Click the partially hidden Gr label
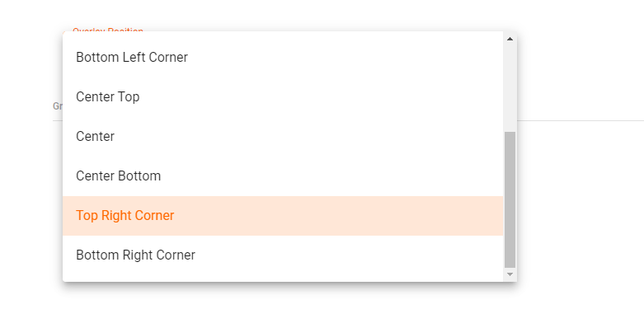This screenshot has width=644, height=309. click(x=58, y=106)
